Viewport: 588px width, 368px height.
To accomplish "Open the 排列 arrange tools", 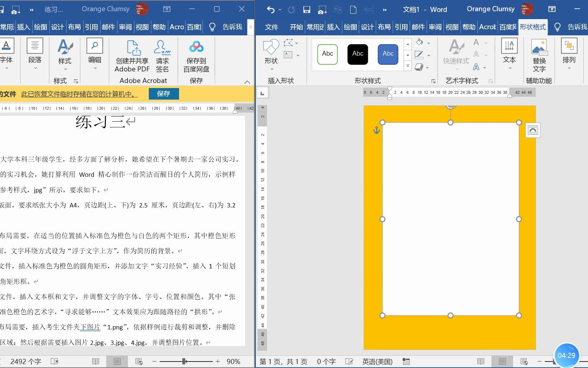I will tap(569, 54).
